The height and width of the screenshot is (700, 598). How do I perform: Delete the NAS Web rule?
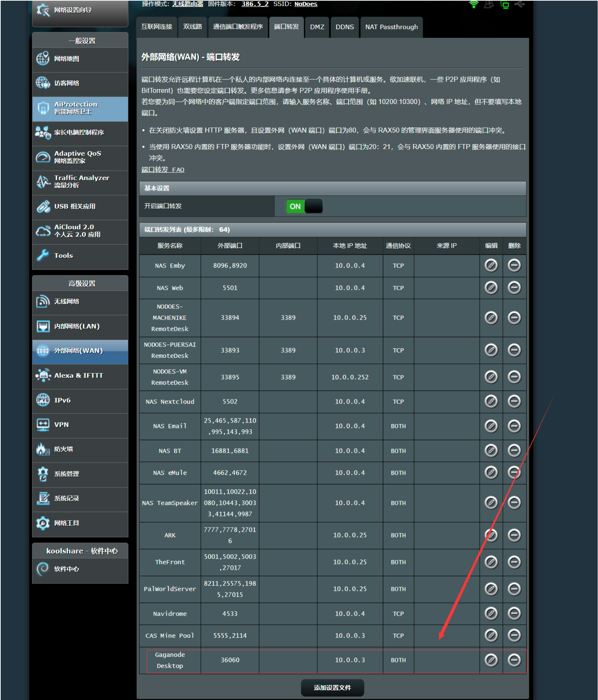click(514, 288)
